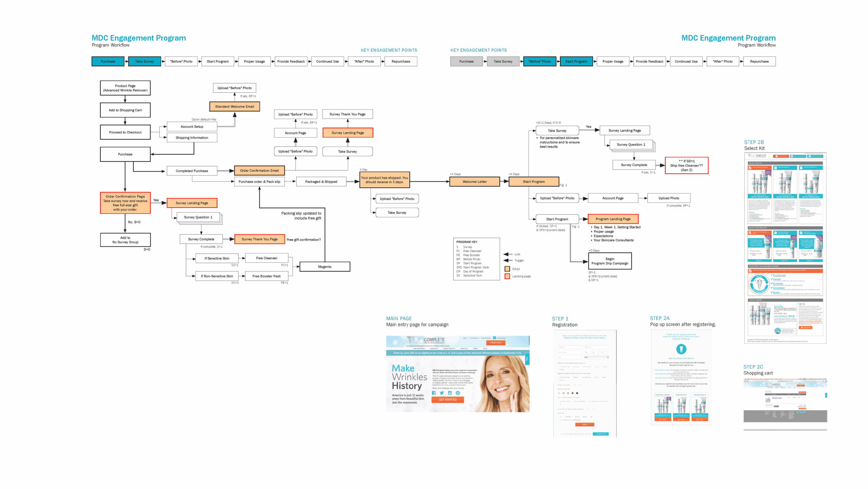Check the first free gift checkbox
The width and height of the screenshot is (868, 489).
(x=750, y=233)
